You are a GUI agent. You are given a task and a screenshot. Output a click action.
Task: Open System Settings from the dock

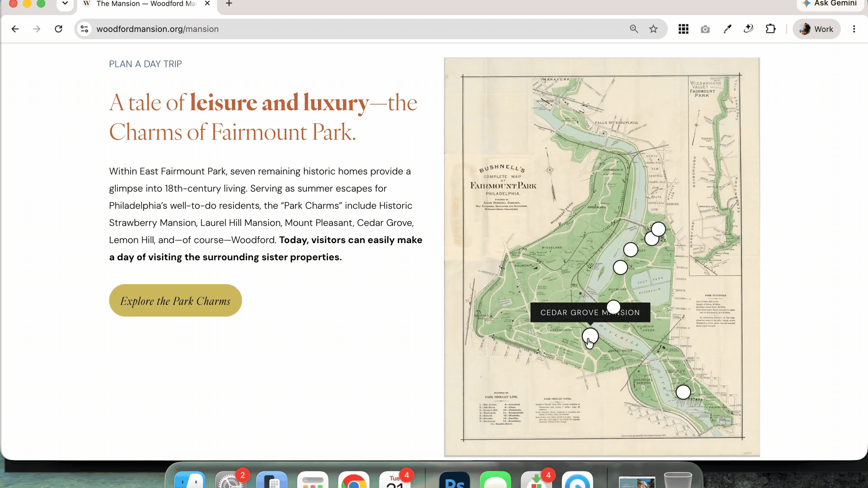[x=231, y=481]
